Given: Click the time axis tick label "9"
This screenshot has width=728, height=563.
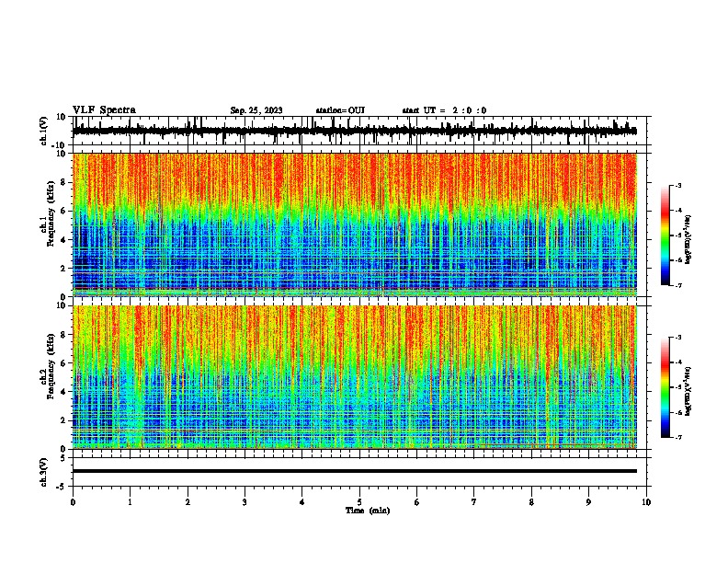Looking at the screenshot, I should click(x=588, y=502).
